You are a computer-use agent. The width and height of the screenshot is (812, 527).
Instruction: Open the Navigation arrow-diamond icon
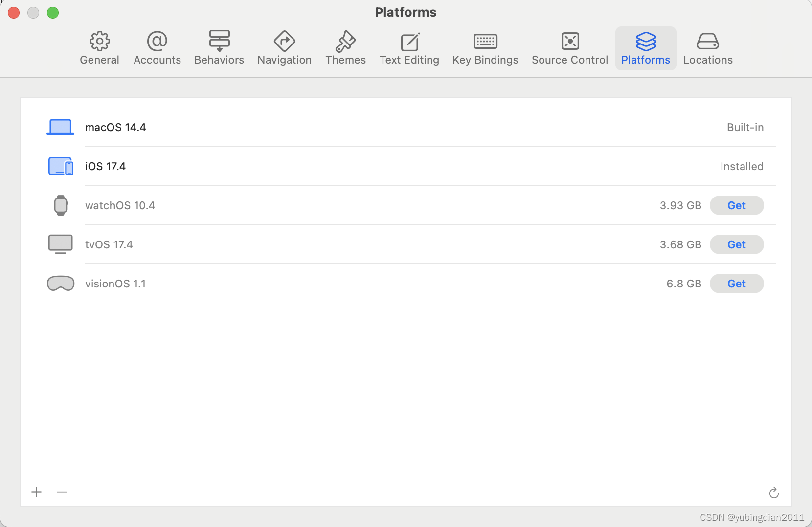284,41
